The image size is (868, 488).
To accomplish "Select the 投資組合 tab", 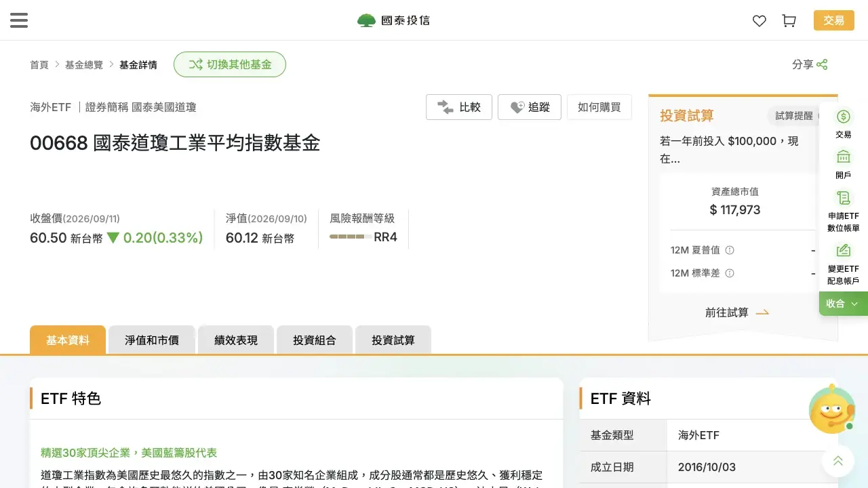I will (315, 340).
